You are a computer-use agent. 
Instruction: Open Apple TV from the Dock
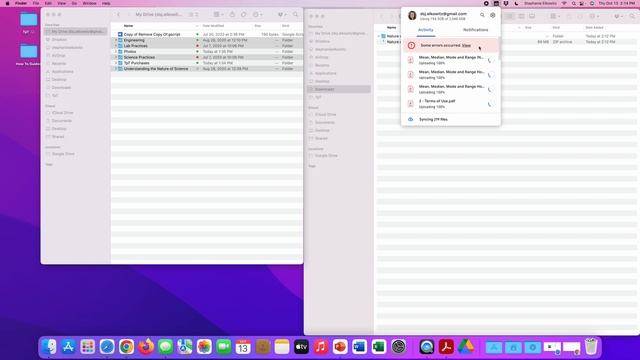(301, 347)
